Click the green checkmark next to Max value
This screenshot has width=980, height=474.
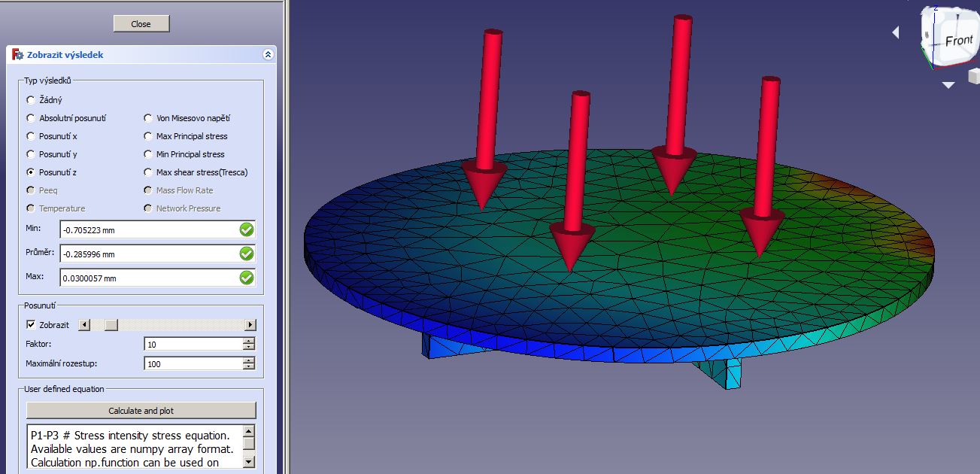coord(247,278)
